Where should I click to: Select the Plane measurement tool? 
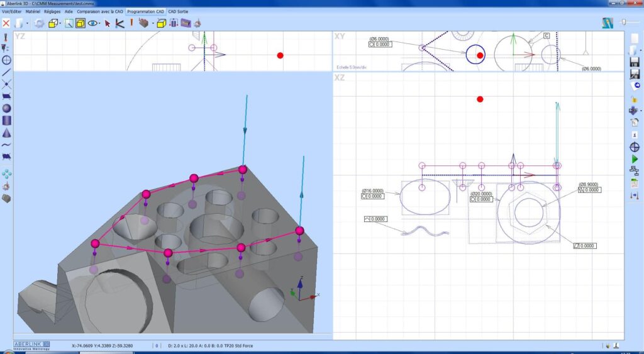[x=6, y=96]
